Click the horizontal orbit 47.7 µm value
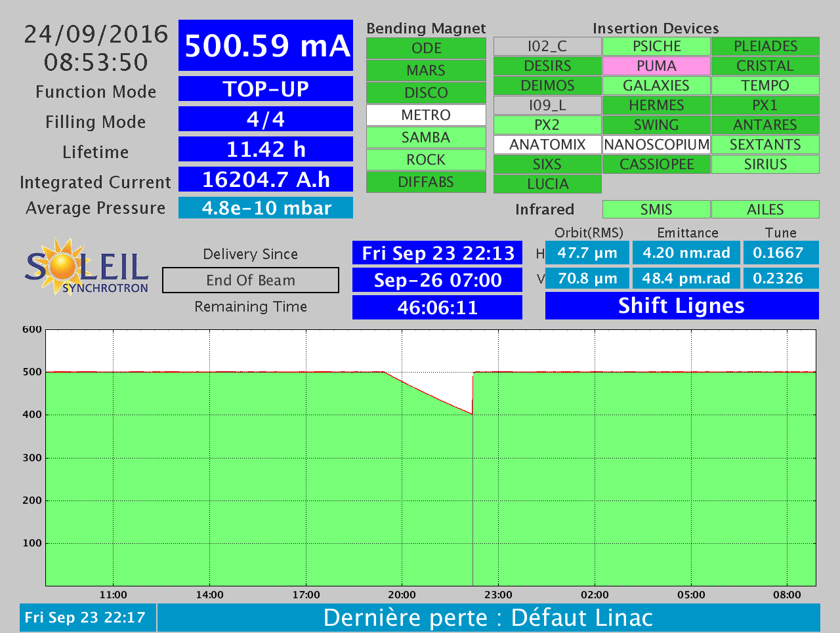840x633 pixels. tap(587, 253)
